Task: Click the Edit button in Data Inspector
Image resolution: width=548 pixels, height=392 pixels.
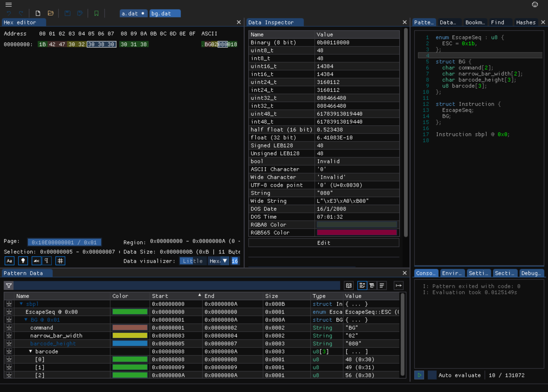Action: coord(323,243)
